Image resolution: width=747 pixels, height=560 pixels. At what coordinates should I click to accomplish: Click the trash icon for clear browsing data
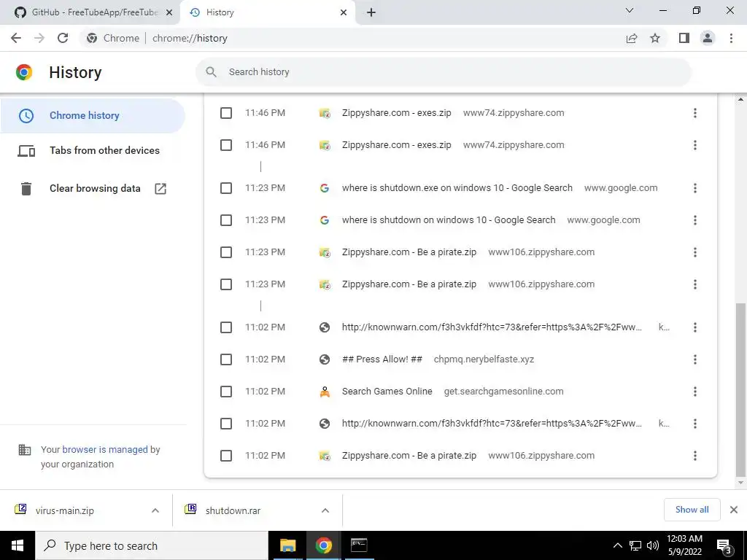tap(26, 189)
